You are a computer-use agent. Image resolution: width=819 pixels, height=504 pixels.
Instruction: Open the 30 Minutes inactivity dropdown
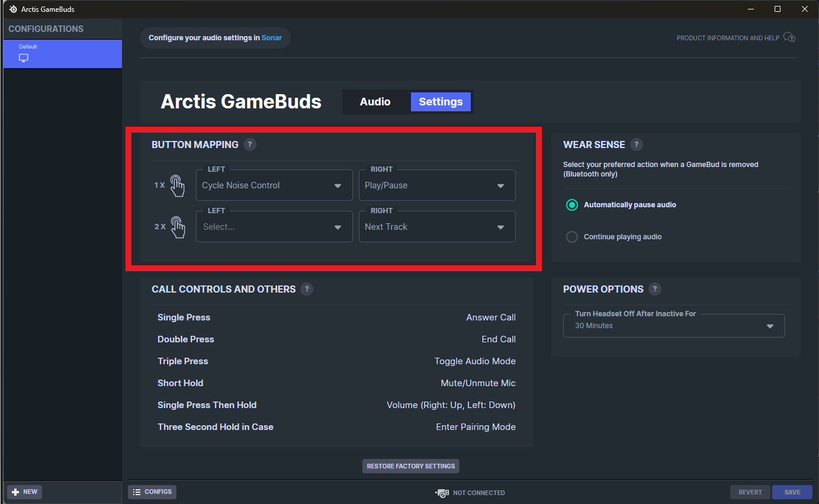(x=674, y=326)
